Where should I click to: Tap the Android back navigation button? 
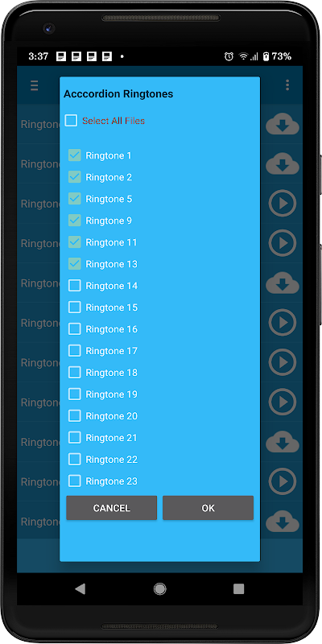click(x=80, y=588)
